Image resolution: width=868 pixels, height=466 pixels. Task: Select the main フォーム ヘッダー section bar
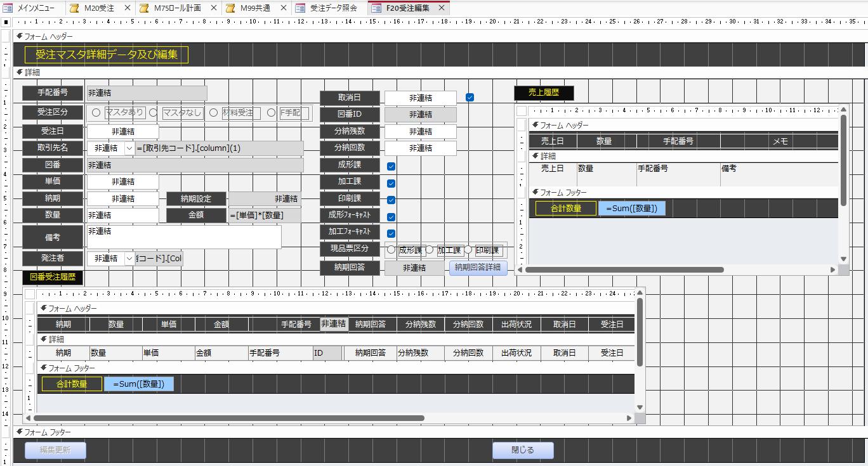[440, 37]
